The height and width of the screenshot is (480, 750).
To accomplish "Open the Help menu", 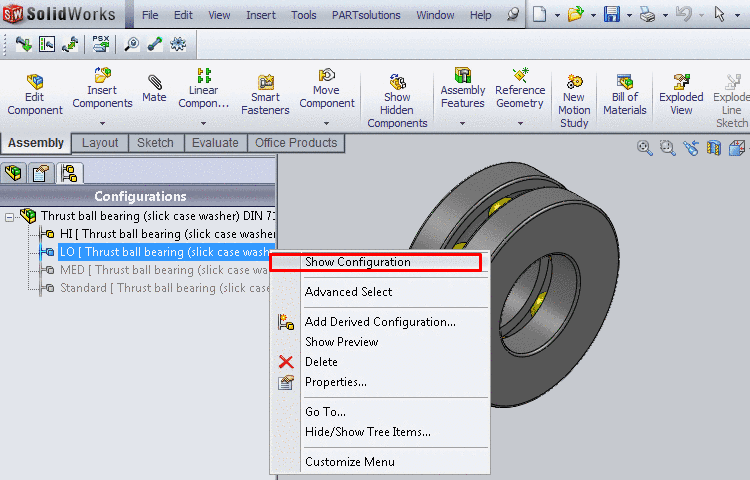I will point(480,15).
